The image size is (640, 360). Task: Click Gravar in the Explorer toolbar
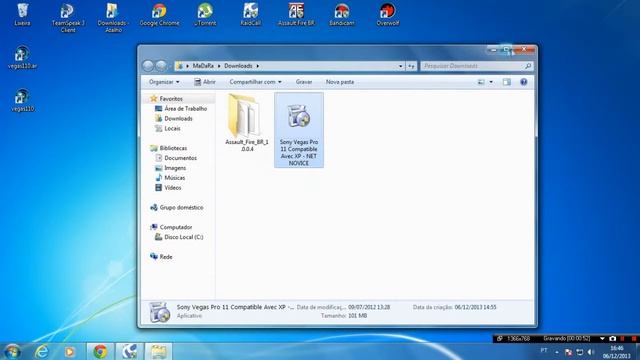tap(304, 82)
